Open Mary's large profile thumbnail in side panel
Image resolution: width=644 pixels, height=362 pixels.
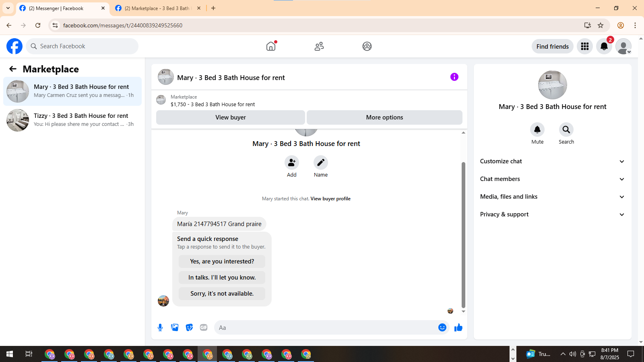(553, 85)
